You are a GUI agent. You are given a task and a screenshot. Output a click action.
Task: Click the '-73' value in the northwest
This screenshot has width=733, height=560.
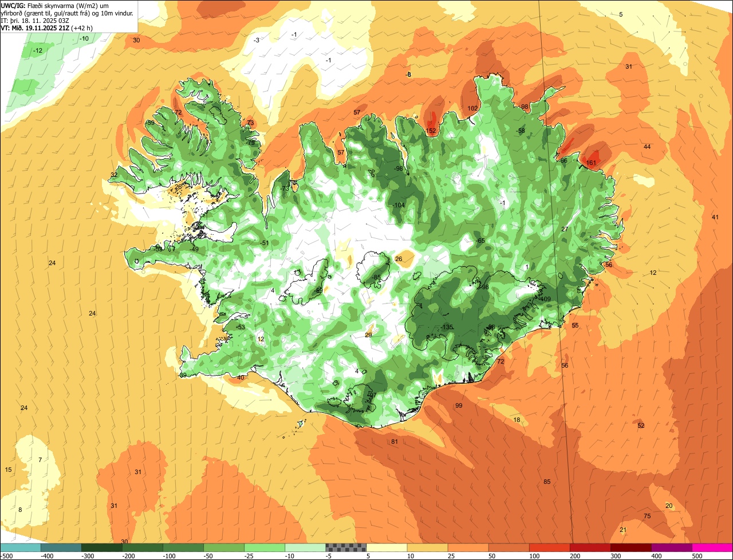[x=285, y=189]
